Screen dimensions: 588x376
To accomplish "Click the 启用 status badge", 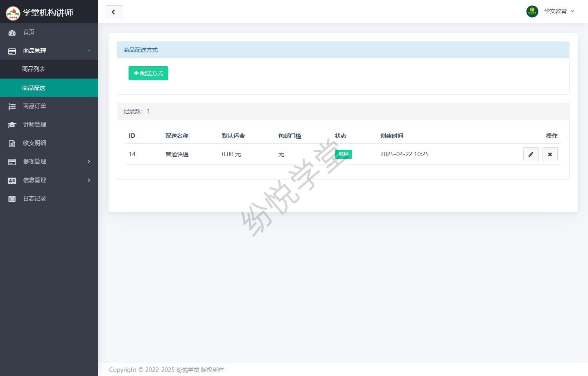I will [343, 154].
